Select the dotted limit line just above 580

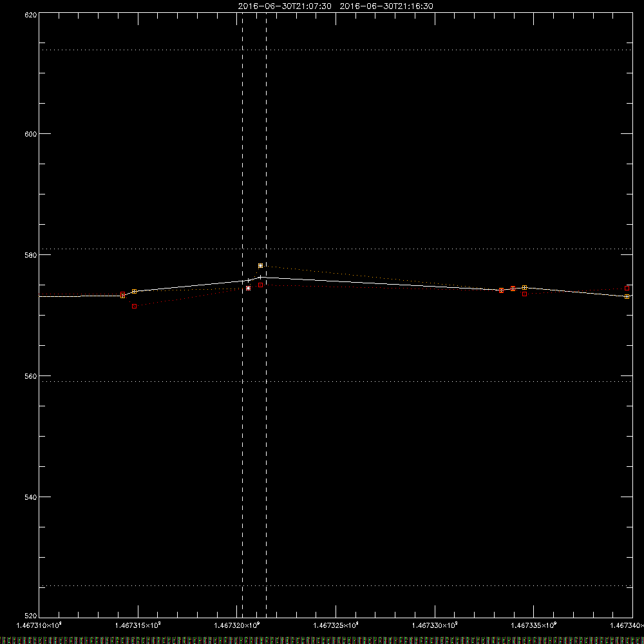click(336, 249)
